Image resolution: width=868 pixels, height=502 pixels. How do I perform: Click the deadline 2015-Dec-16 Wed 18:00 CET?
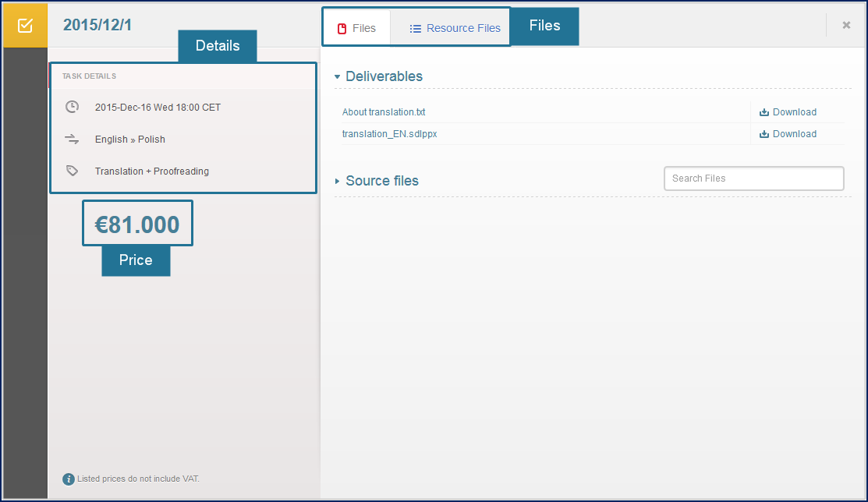click(158, 108)
